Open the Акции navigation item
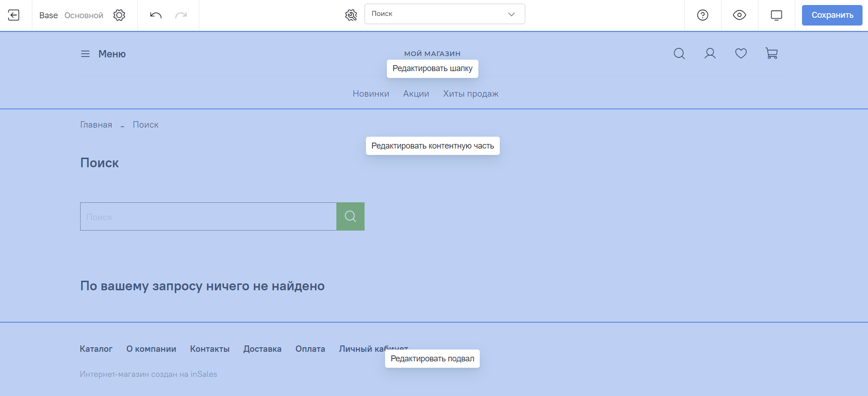The width and height of the screenshot is (868, 396). [x=416, y=93]
